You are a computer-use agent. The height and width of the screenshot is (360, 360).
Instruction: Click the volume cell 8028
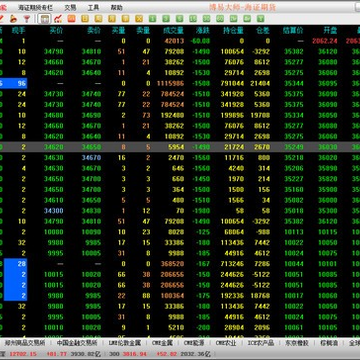click(176, 232)
